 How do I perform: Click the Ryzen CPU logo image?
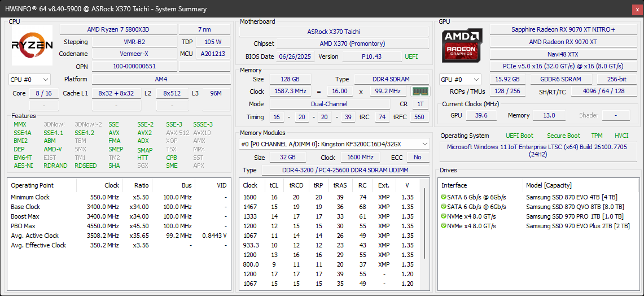point(32,45)
